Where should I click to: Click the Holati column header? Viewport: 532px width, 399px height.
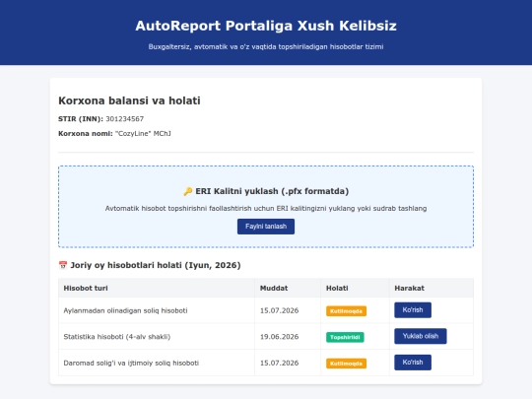[x=337, y=288]
